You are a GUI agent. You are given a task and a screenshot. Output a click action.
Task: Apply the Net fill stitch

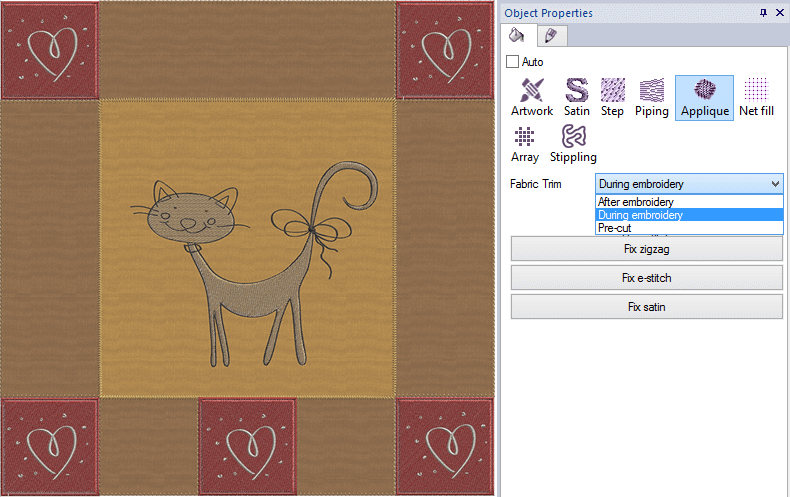[756, 97]
